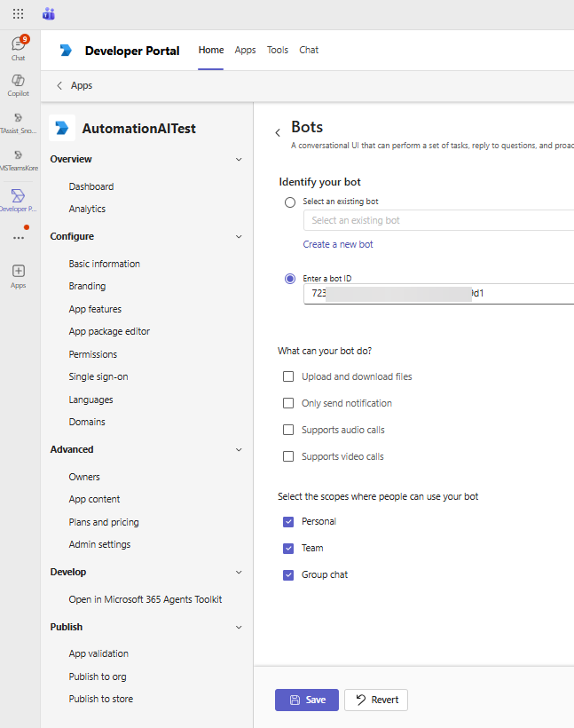Click the Save button
The height and width of the screenshot is (728, 574).
[307, 700]
